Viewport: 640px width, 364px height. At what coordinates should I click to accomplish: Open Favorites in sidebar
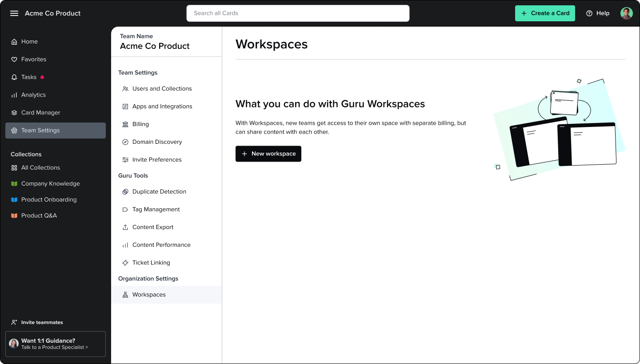click(56, 59)
